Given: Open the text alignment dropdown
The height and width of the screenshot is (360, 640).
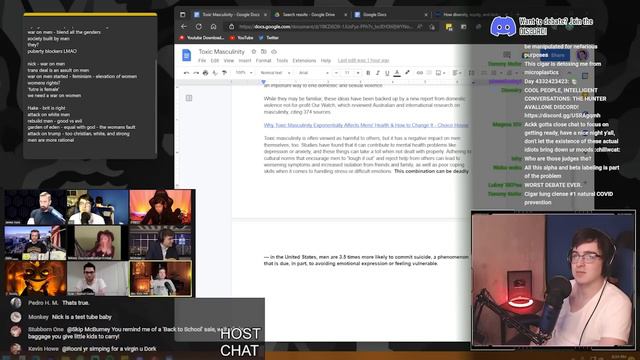Looking at the screenshot, I should 457,73.
